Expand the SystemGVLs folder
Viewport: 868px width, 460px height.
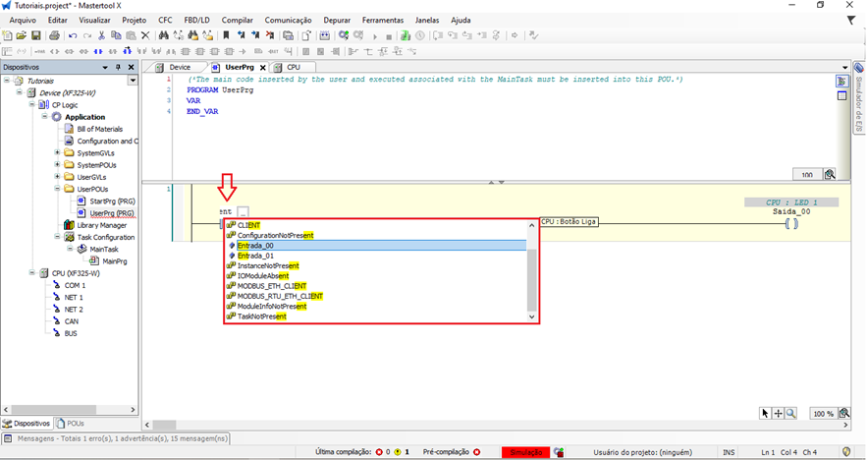coord(58,153)
